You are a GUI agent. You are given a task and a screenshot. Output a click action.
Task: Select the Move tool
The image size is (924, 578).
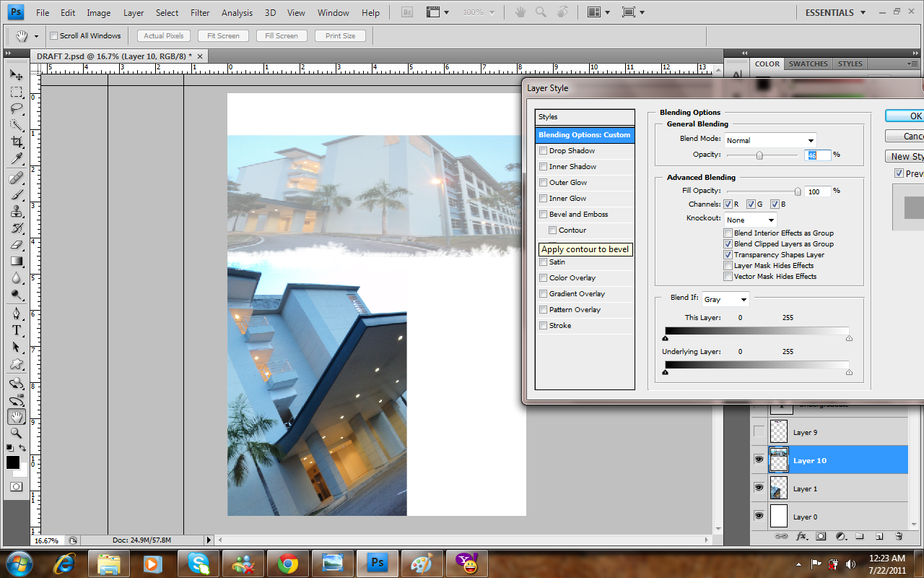16,75
